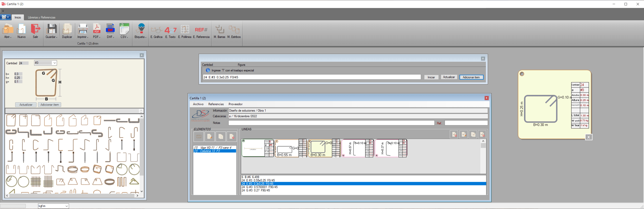Switch to the Librerias y Referencias tab
Viewport: 644px width, 209px height.
41,17
